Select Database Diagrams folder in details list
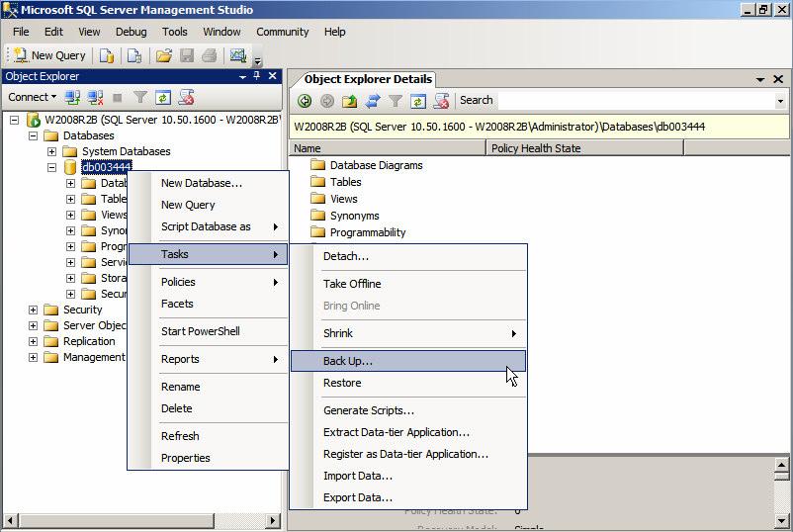Image resolution: width=793 pixels, height=532 pixels. (x=366, y=165)
